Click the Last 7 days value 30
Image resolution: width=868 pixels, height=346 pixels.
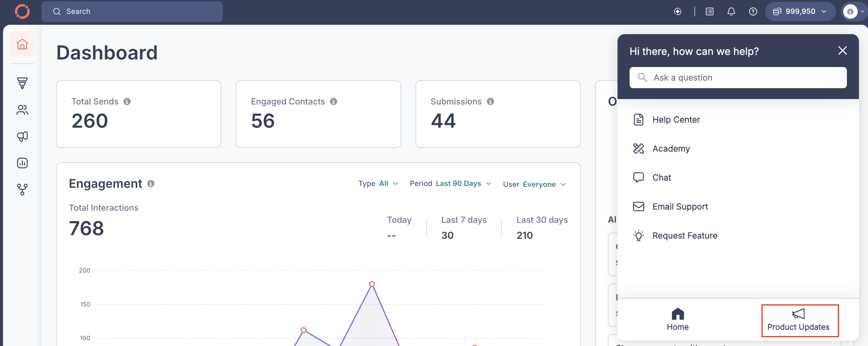coord(447,235)
